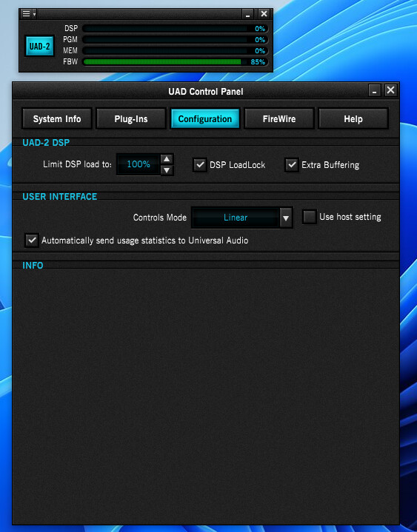Uncheck automatically send usage statistics option
417x532 pixels.
coord(32,240)
